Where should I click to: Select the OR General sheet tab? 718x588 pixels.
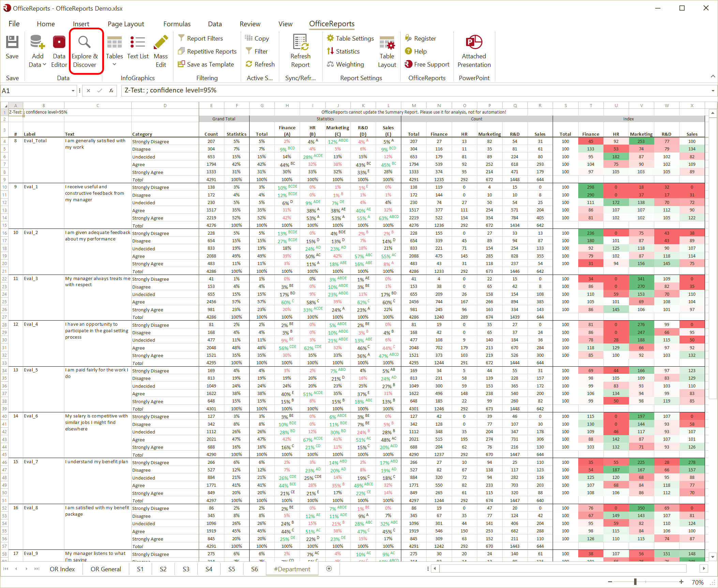point(106,569)
